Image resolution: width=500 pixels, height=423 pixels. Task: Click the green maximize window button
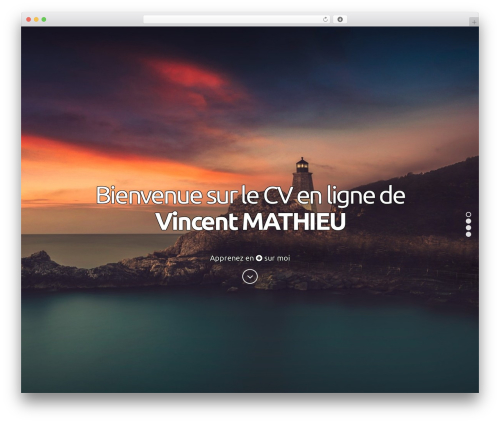44,19
